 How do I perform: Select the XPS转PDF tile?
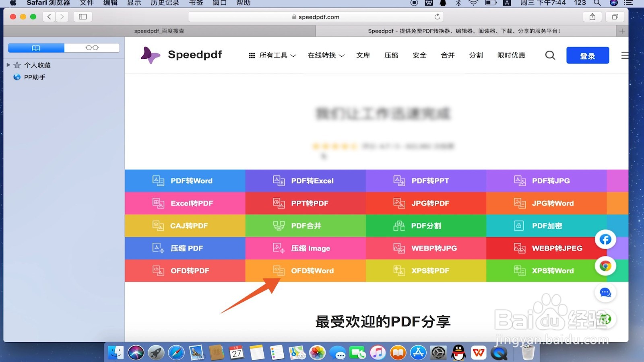point(426,271)
